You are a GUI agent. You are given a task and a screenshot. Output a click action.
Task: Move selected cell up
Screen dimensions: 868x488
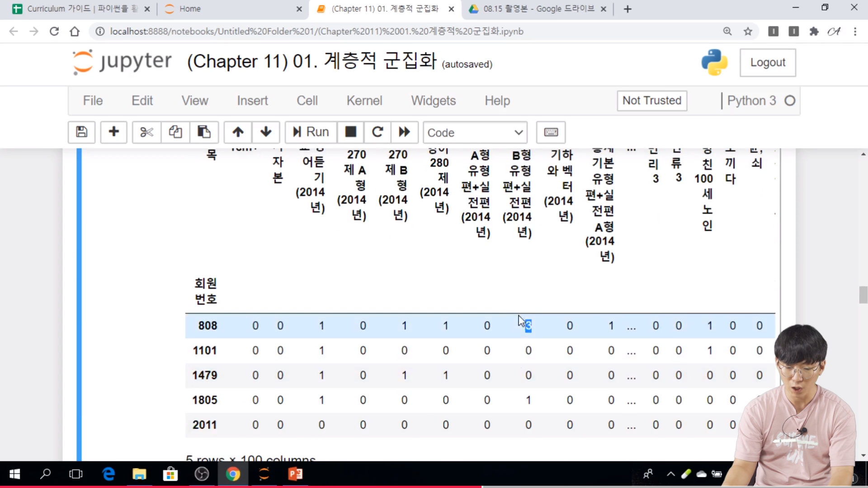(238, 132)
